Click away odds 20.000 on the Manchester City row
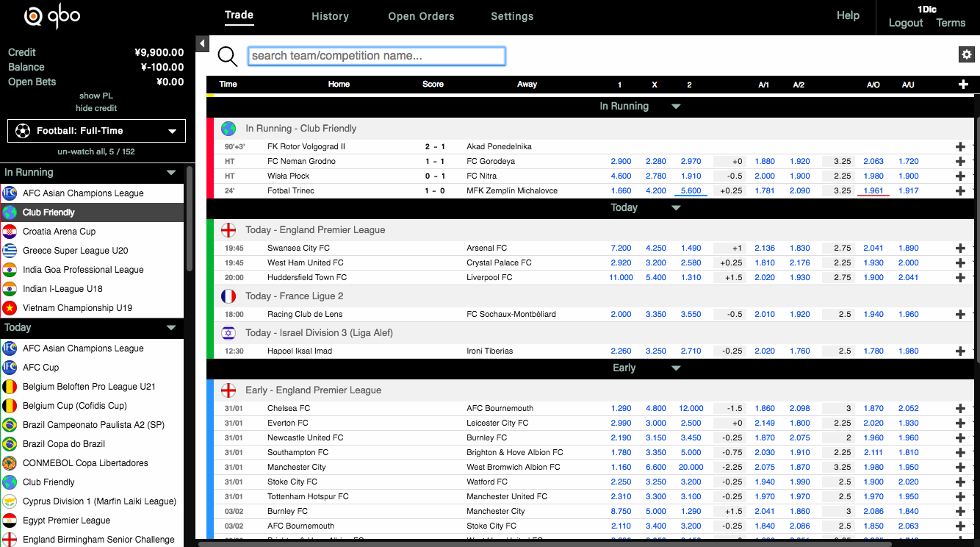This screenshot has width=980, height=547. point(691,467)
